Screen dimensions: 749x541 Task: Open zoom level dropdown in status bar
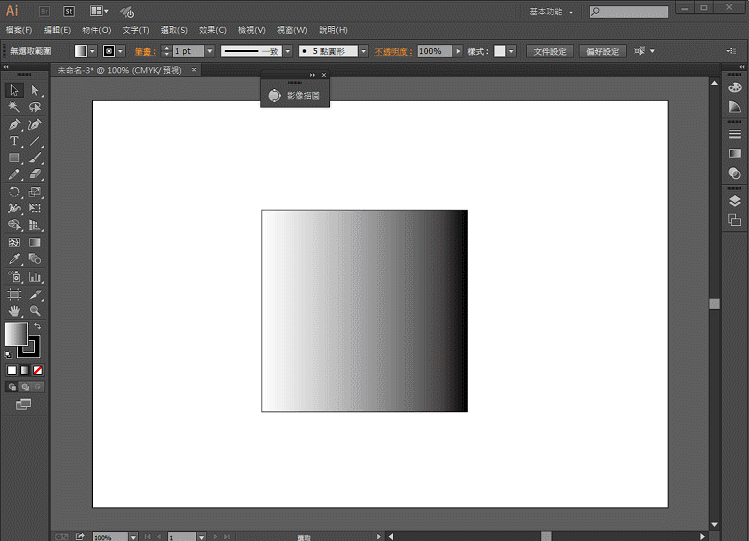[x=133, y=537]
